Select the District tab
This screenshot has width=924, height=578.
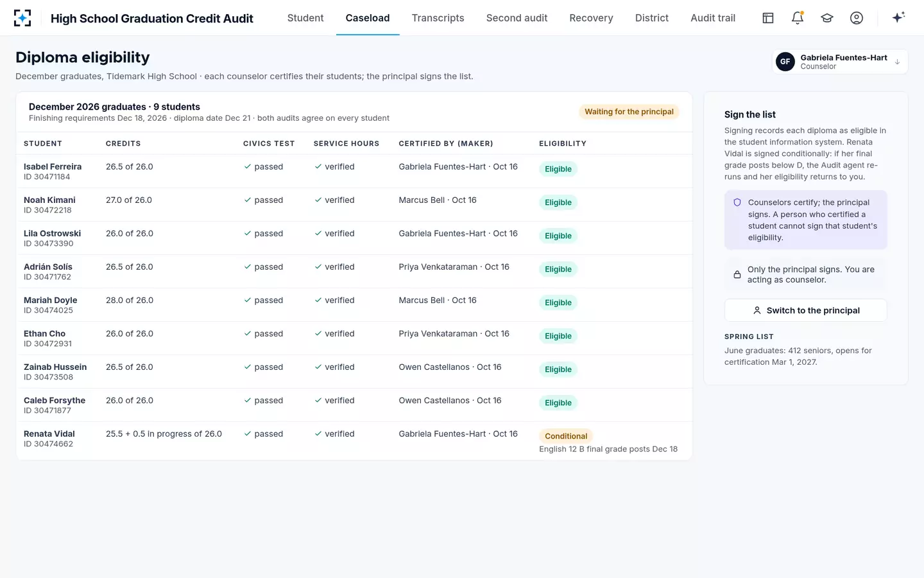[x=652, y=18]
